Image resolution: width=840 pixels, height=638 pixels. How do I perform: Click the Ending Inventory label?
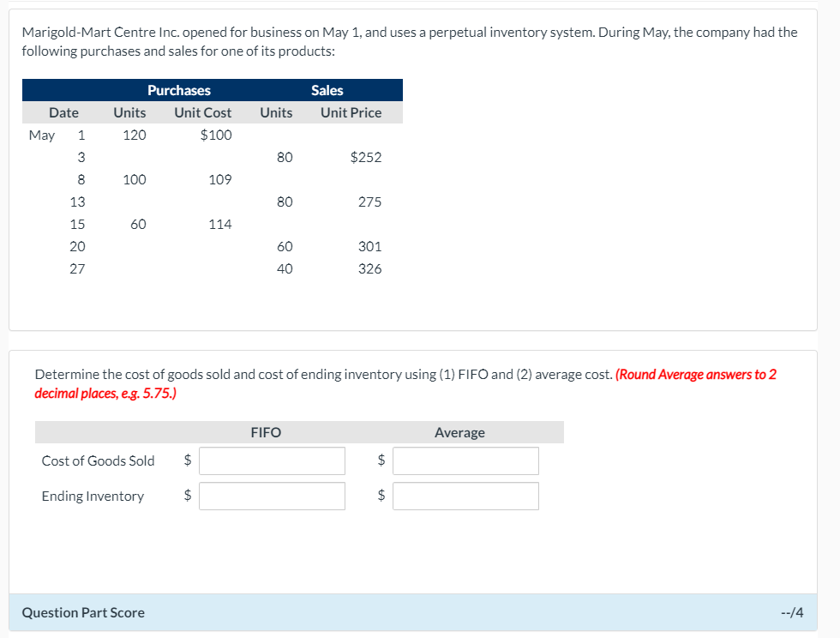tap(93, 497)
